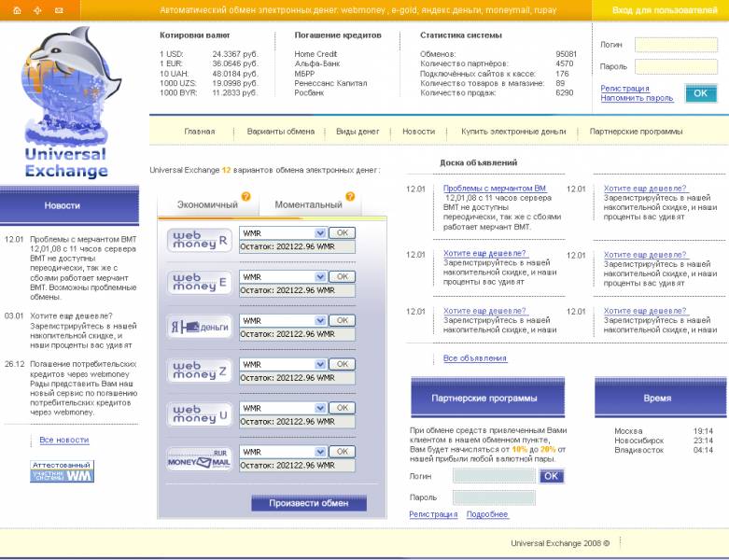Viewport: 729px width, 560px height.
Task: Open the Все новости link
Action: tap(64, 440)
